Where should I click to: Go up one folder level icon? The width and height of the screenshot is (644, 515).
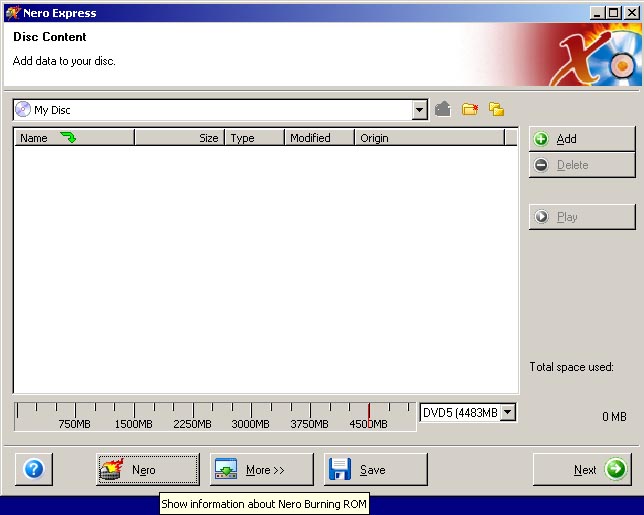[x=443, y=110]
